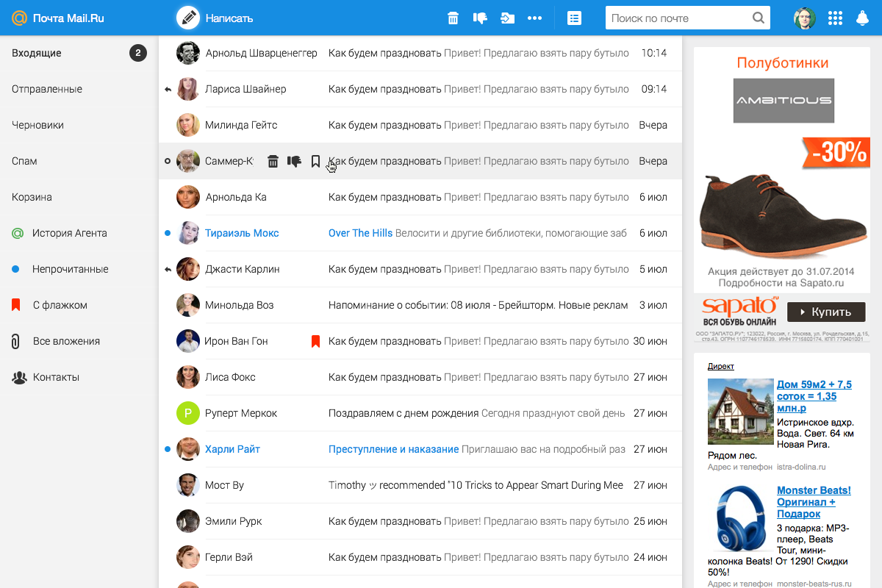Open the apps grid icon

point(835,18)
